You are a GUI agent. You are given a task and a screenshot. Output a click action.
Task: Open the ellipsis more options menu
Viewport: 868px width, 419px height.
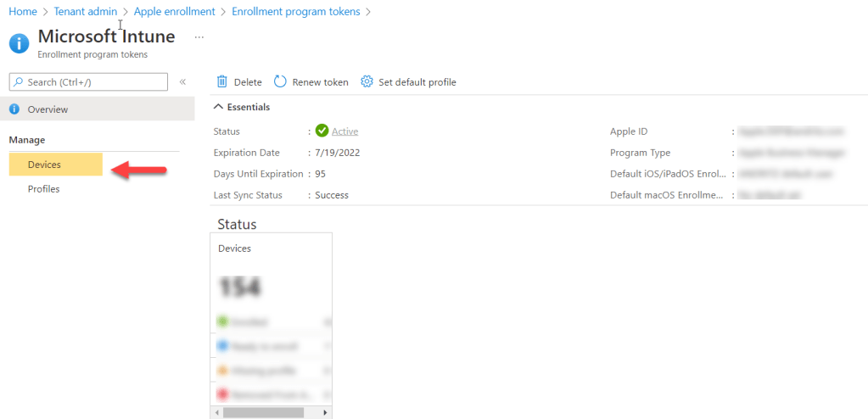pos(199,37)
